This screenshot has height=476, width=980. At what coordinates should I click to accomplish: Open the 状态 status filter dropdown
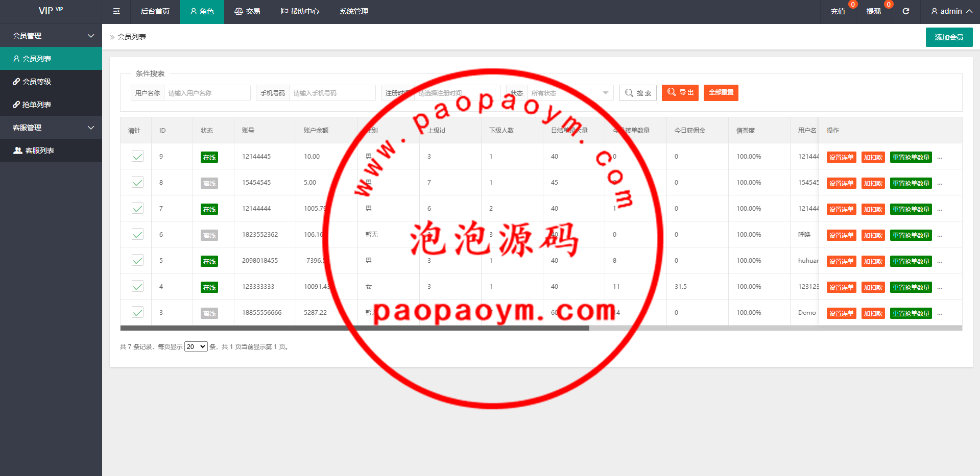pyautogui.click(x=569, y=93)
